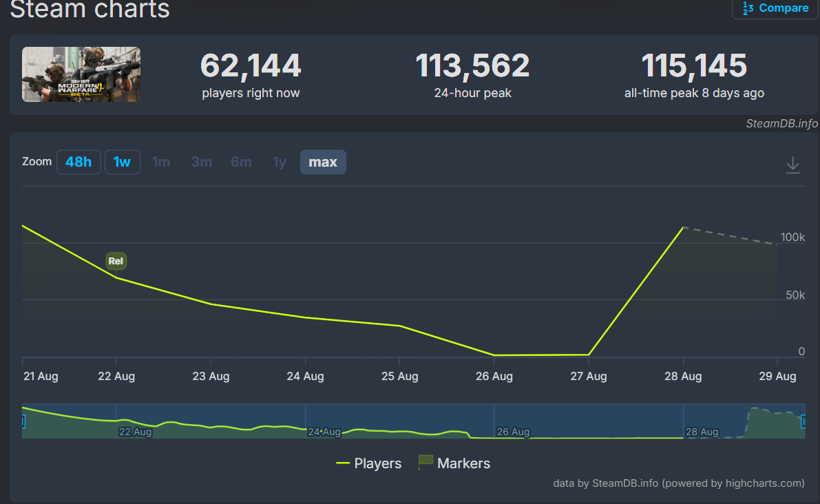The height and width of the screenshot is (504, 820).
Task: Click the 22 Aug axis label
Action: [x=116, y=376]
